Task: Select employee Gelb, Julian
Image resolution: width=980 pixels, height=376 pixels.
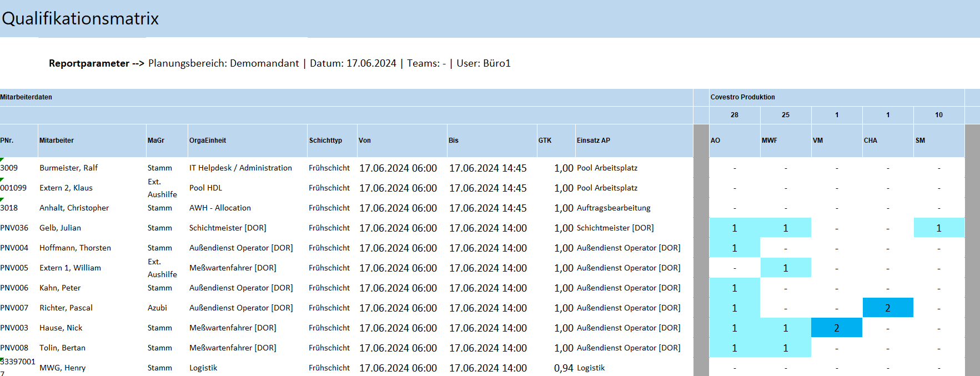Action: click(x=60, y=228)
